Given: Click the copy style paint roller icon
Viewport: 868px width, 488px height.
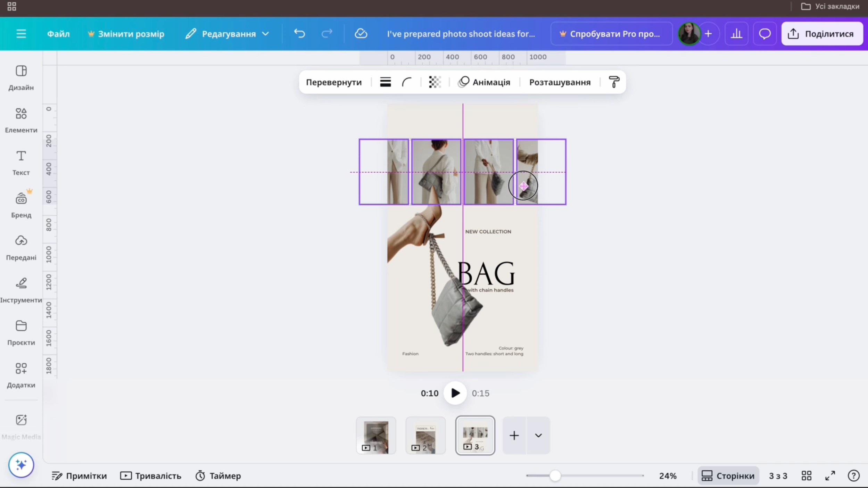Looking at the screenshot, I should (x=614, y=82).
